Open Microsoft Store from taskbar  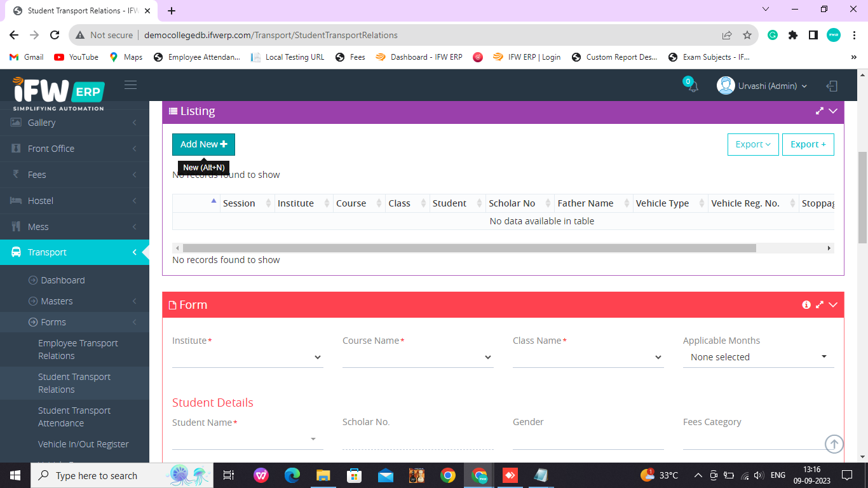tap(355, 475)
